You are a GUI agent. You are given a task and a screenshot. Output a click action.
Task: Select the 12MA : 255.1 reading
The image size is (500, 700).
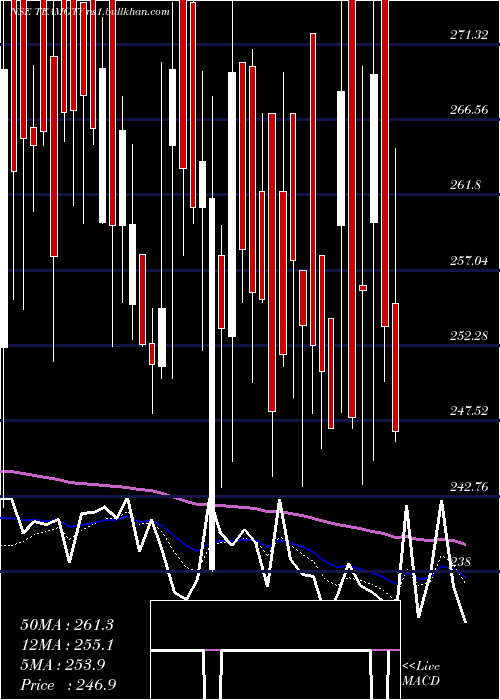click(x=67, y=645)
